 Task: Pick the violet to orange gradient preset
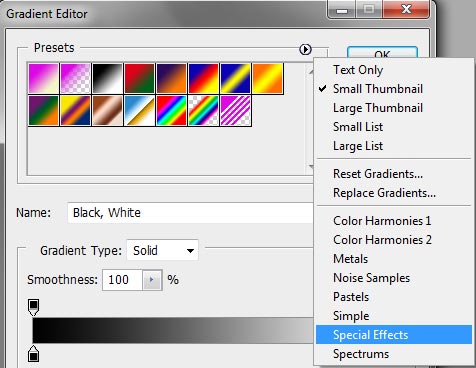(x=171, y=79)
